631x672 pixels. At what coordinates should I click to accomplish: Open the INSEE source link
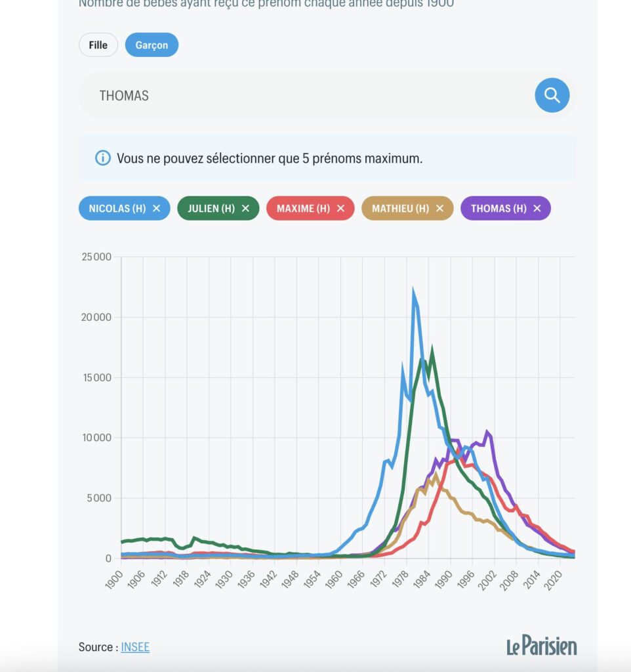pos(134,647)
